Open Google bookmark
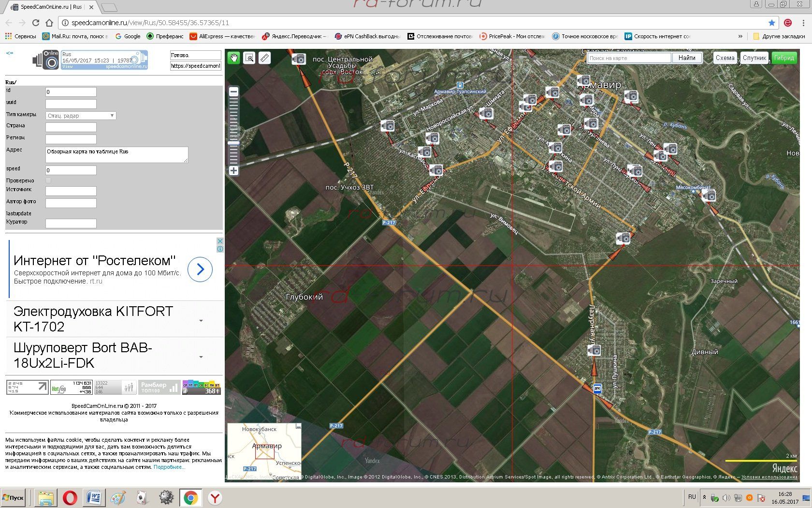812x508 pixels. coord(128,36)
